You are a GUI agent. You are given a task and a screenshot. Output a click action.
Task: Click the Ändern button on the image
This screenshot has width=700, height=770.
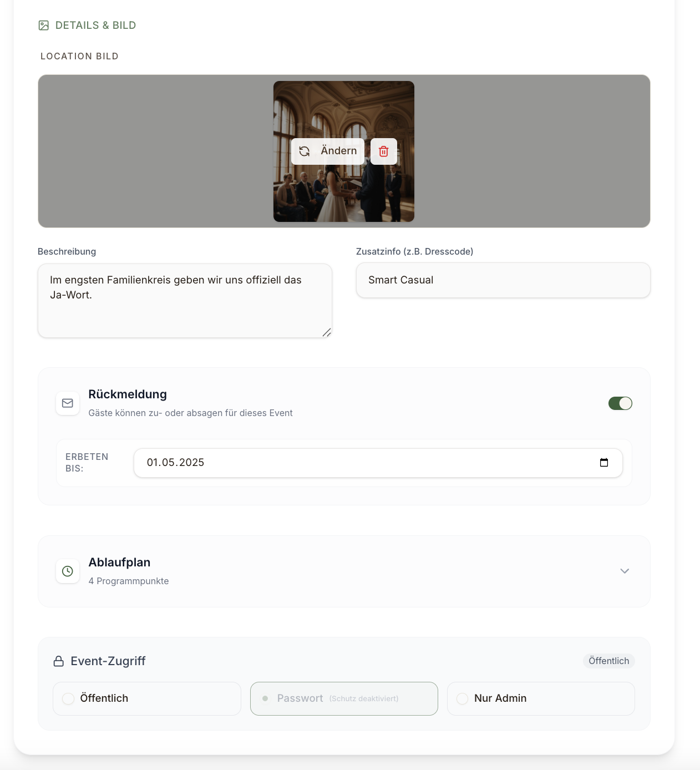coord(328,151)
